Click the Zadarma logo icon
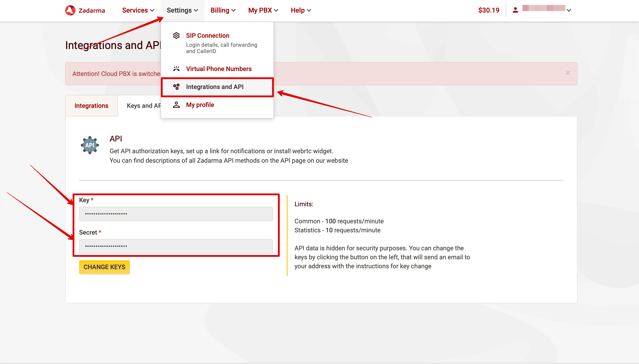 (70, 10)
